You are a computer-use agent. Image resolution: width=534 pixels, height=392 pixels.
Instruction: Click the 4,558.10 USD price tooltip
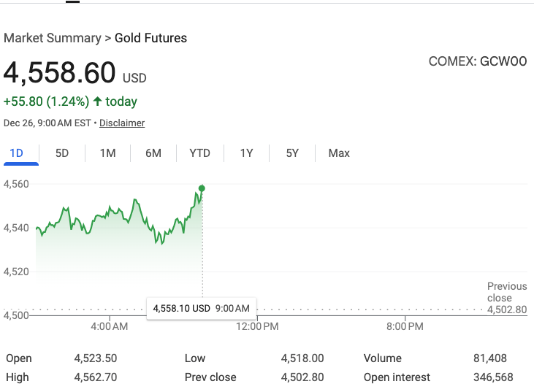coord(201,309)
